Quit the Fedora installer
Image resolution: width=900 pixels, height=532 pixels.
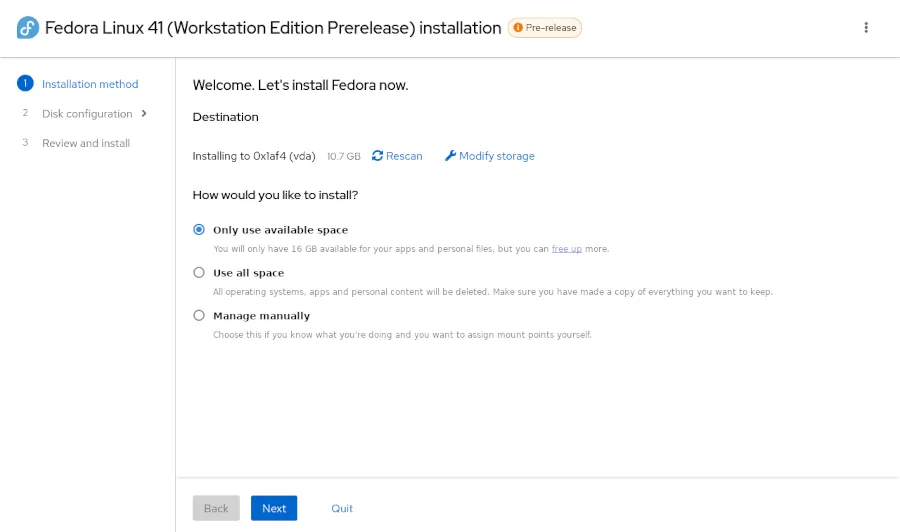(342, 508)
